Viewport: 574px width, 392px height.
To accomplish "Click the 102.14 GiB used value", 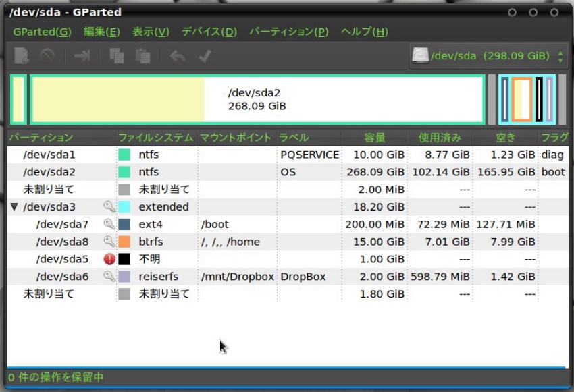I will [x=441, y=172].
